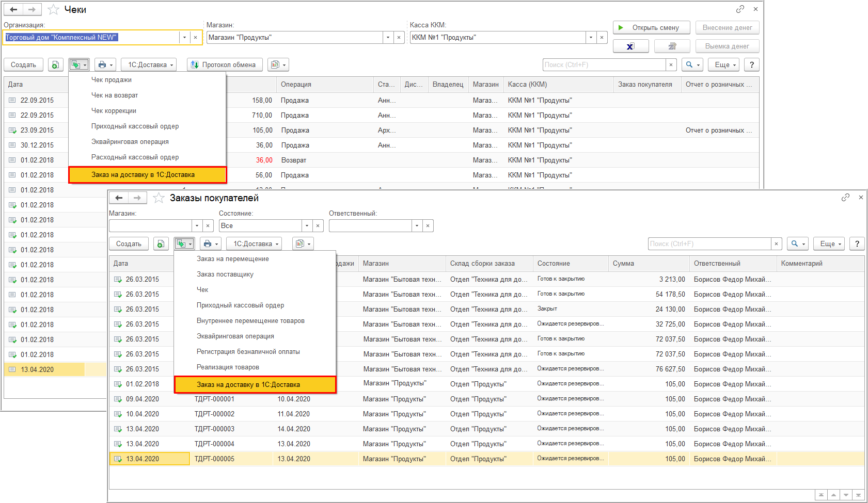Click the Организация input field

[91, 37]
